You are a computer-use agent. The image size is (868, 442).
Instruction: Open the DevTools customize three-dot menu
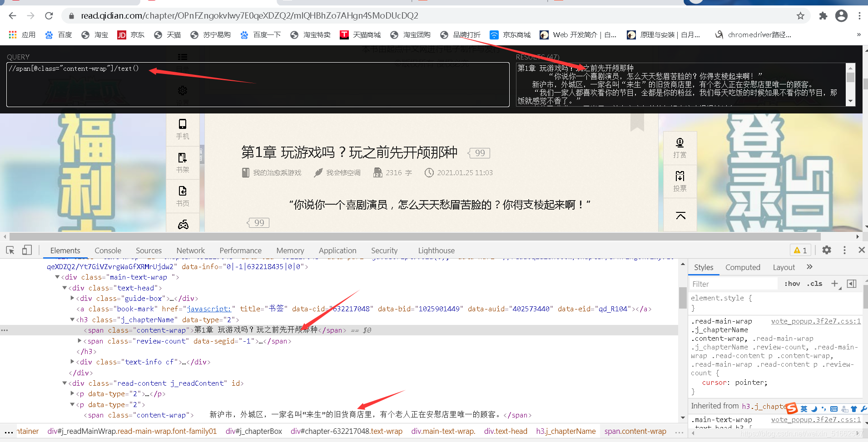[844, 250]
